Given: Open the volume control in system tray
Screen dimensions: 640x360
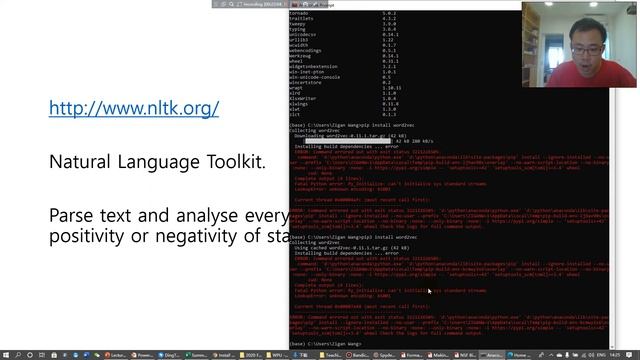Looking at the screenshot, I should 591,355.
